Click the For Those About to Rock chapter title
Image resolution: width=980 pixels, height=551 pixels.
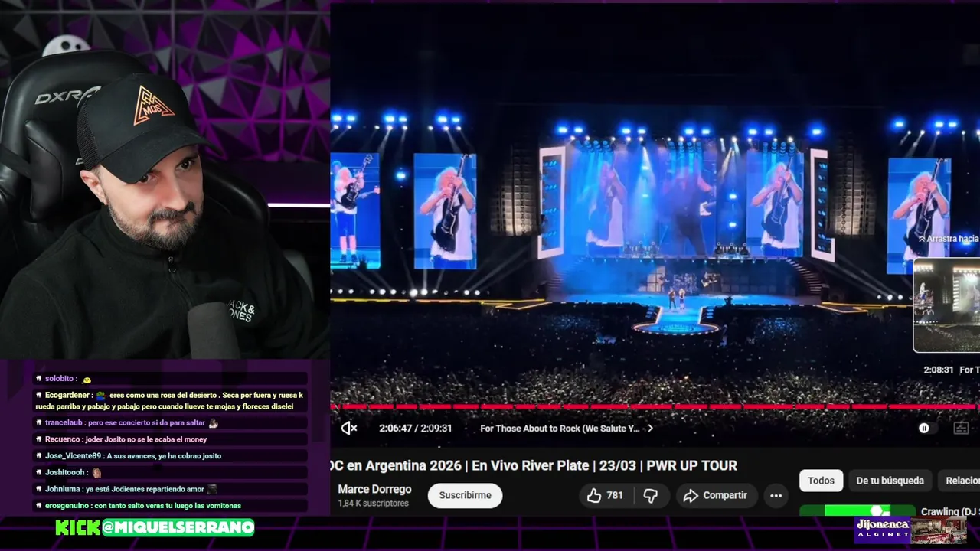pos(560,429)
